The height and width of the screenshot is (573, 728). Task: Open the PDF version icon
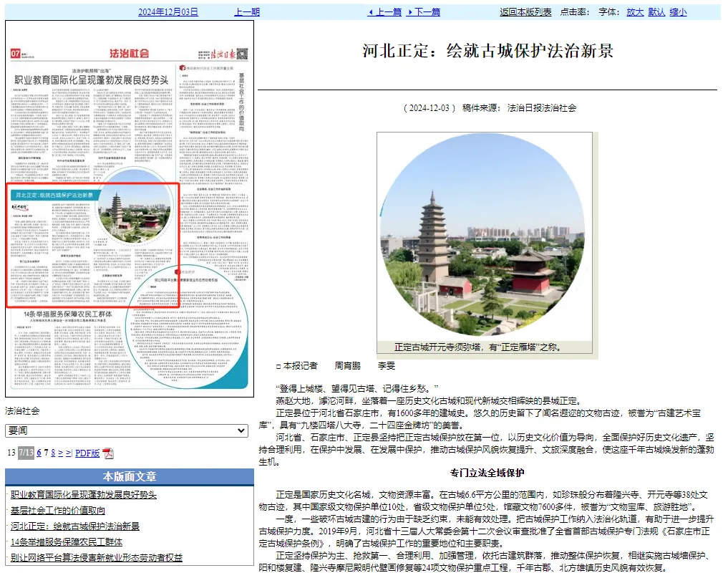tap(108, 453)
